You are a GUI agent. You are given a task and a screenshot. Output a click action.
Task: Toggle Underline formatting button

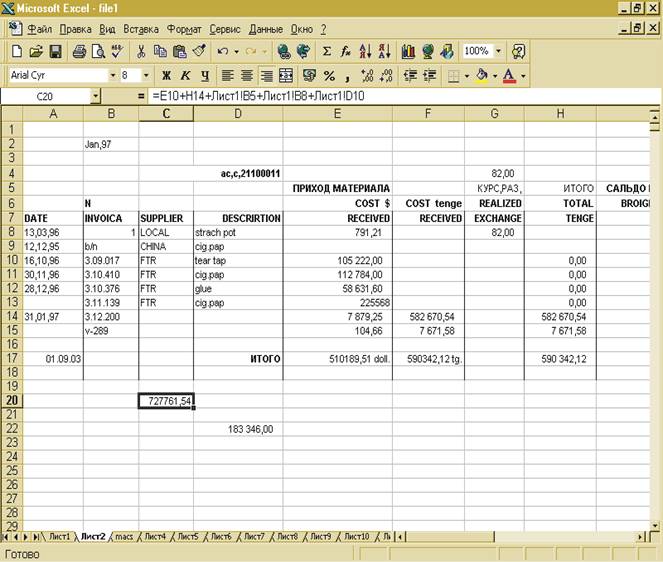click(x=204, y=75)
